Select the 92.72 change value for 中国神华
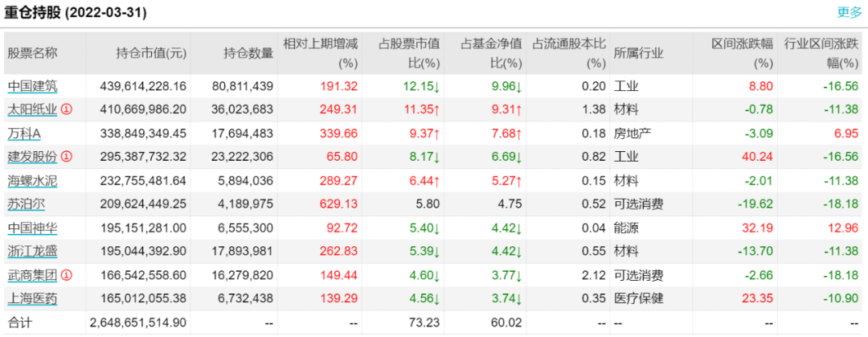The image size is (868, 337). 342,228
